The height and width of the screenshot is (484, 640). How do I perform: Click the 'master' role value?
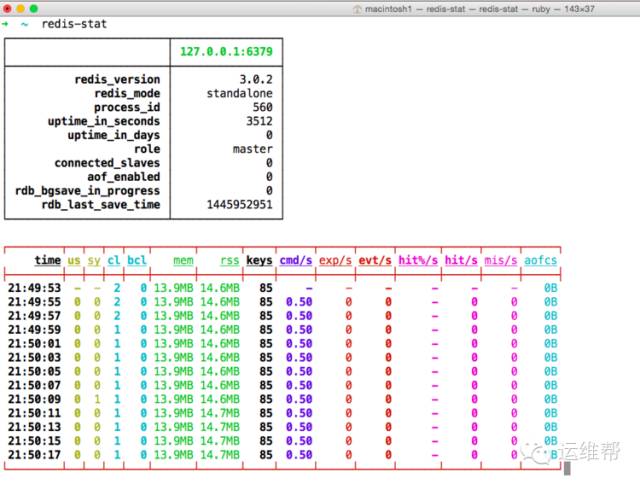pos(253,149)
